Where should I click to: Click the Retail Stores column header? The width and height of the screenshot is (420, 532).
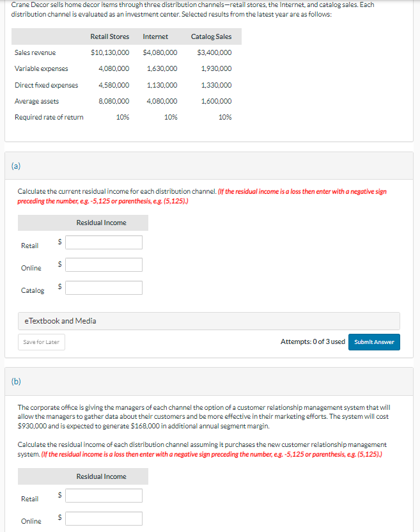[109, 36]
